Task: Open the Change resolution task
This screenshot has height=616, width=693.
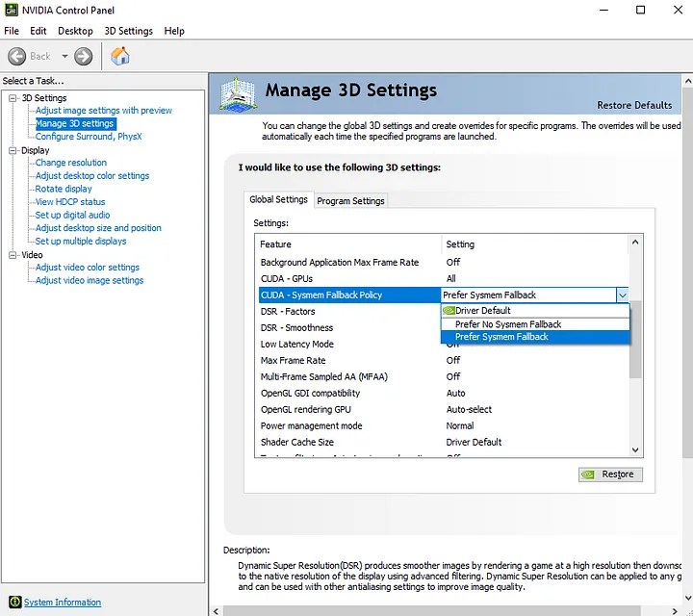Action: tap(70, 163)
